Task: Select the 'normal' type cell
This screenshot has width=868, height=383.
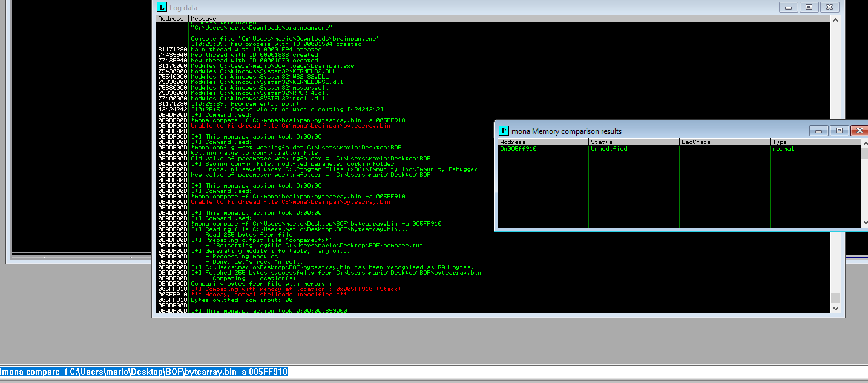Action: 783,149
